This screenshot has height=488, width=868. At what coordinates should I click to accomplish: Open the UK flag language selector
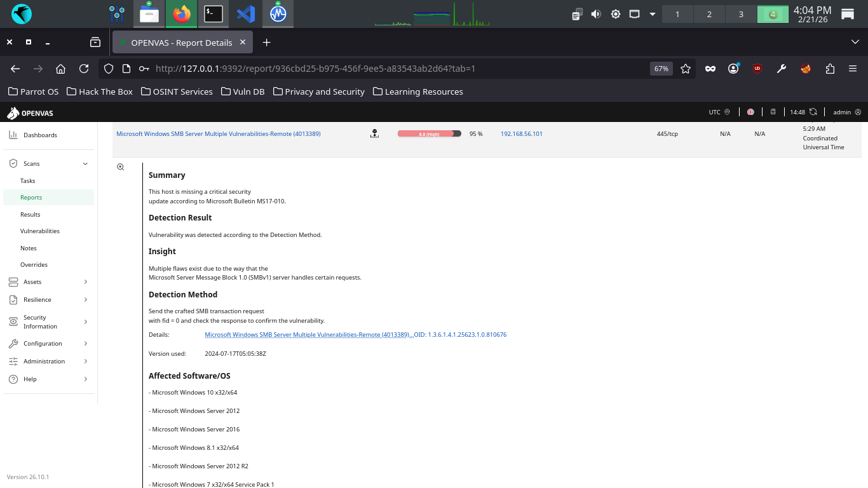coord(750,112)
